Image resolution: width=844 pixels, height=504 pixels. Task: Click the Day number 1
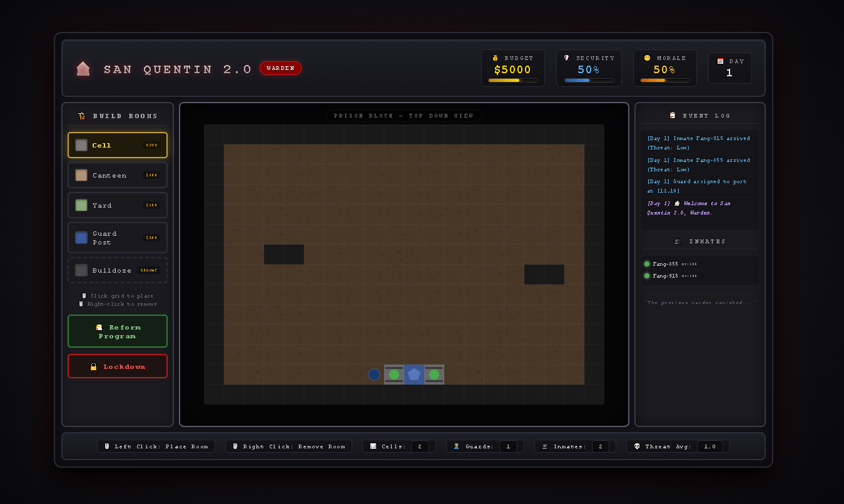[x=730, y=73]
